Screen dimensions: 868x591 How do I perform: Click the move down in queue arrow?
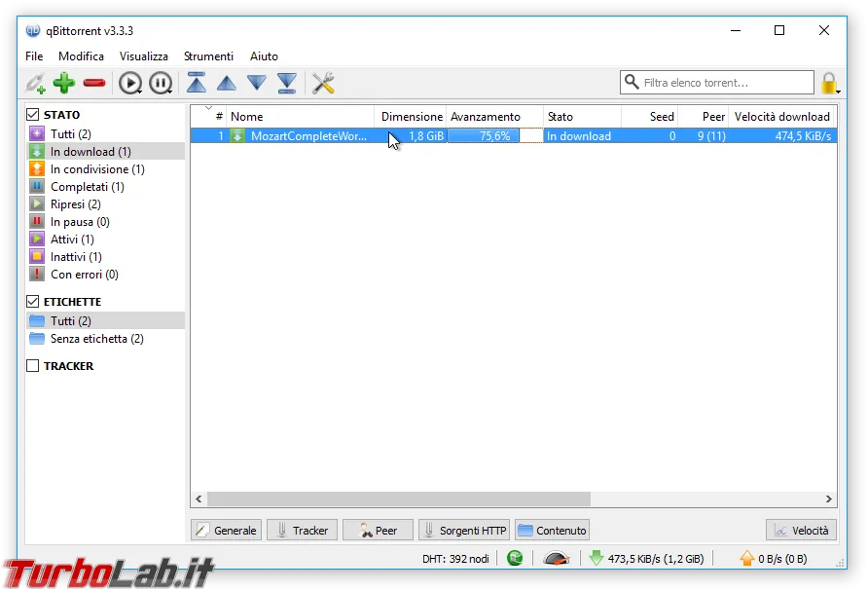257,83
